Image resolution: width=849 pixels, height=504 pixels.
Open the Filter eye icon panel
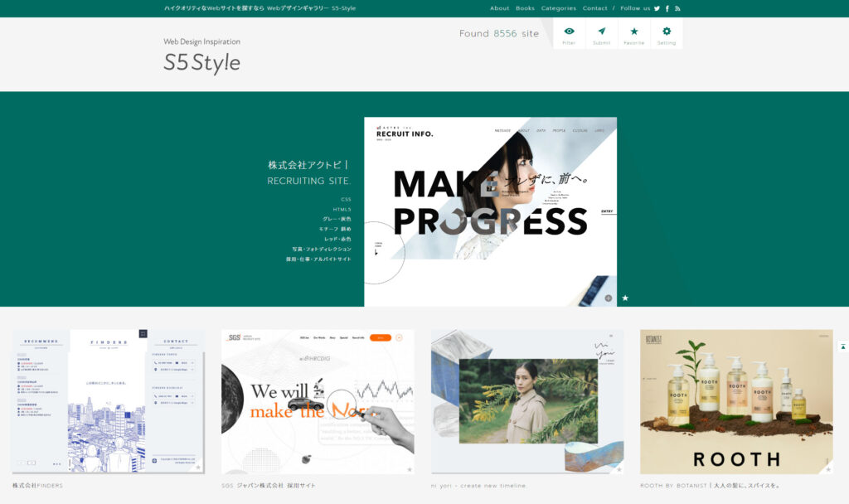(x=569, y=34)
